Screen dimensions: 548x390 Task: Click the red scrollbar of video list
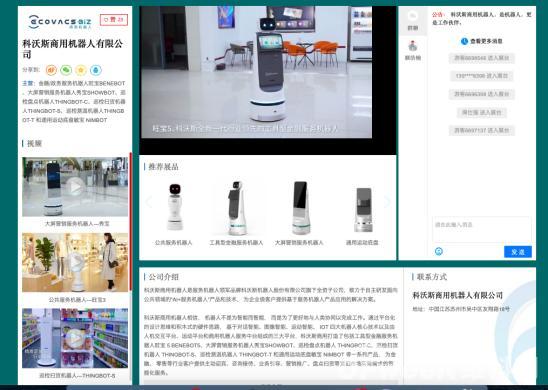click(130, 222)
